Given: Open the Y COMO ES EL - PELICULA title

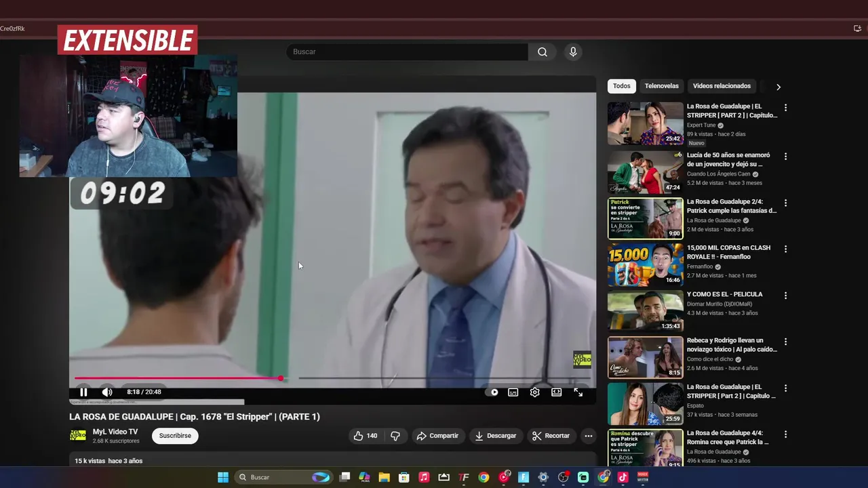Looking at the screenshot, I should pos(724,294).
